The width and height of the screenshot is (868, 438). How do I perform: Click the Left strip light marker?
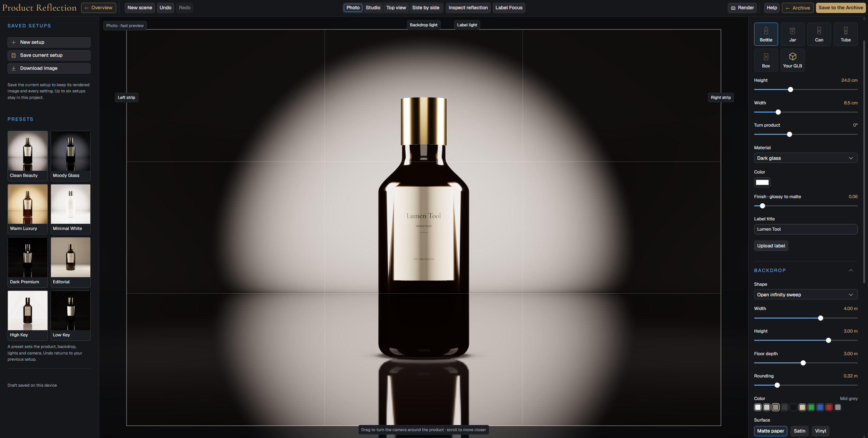pos(127,98)
